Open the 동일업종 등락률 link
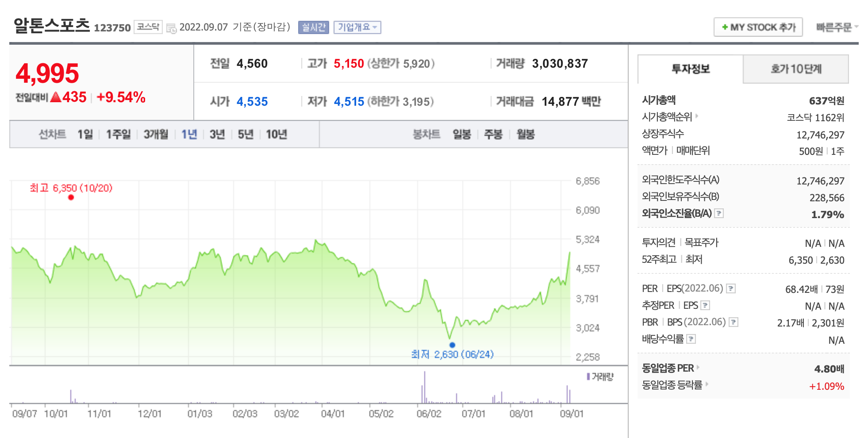Image resolution: width=868 pixels, height=438 pixels. pos(672,385)
